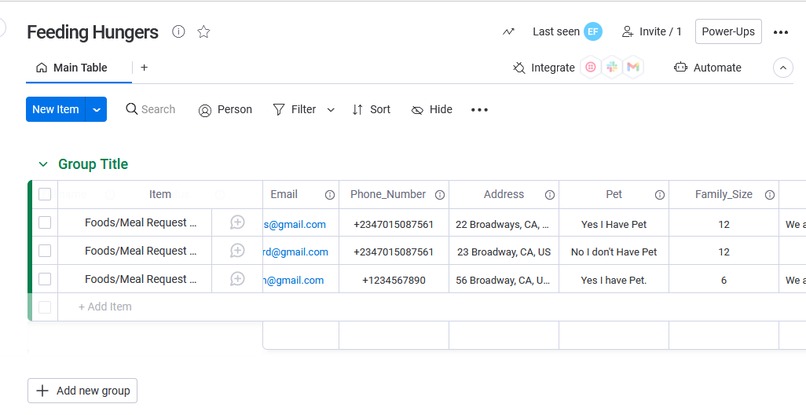Screen dimensions: 806x415
Task: Toggle the select-all checkbox in header row
Action: 45,194
